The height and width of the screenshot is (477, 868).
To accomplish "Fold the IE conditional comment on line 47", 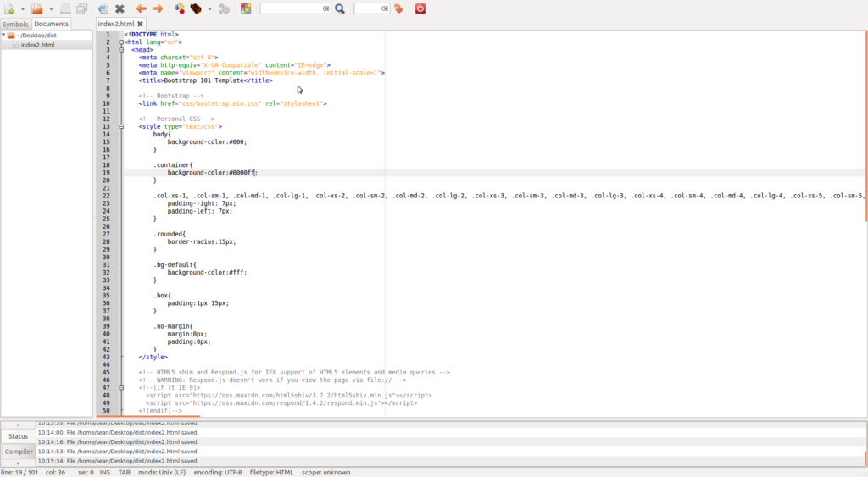I will (121, 388).
